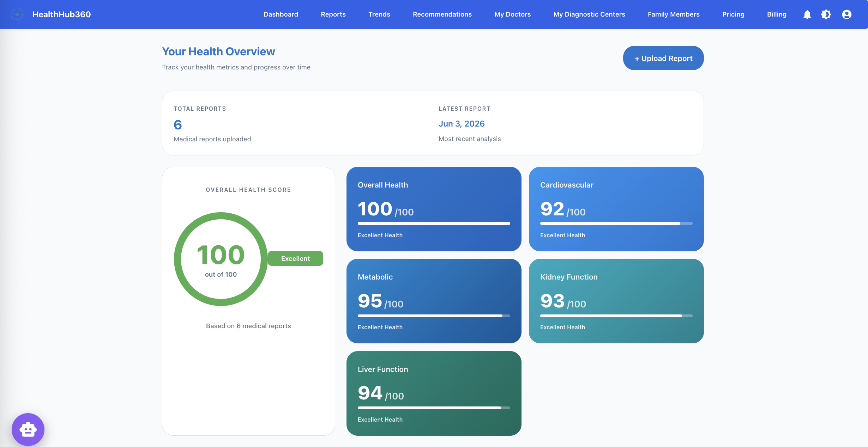Open the Metabolic score card

[x=434, y=301]
